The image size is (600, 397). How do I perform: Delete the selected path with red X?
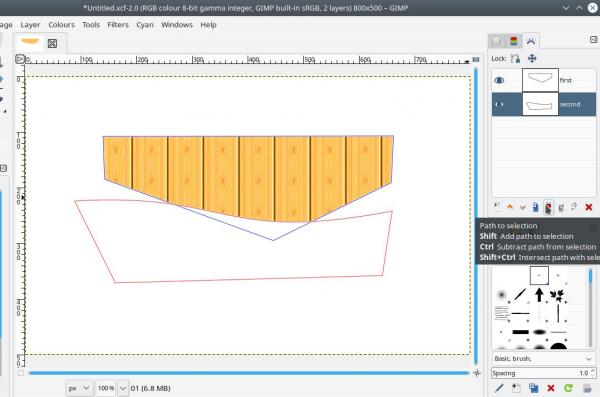589,207
